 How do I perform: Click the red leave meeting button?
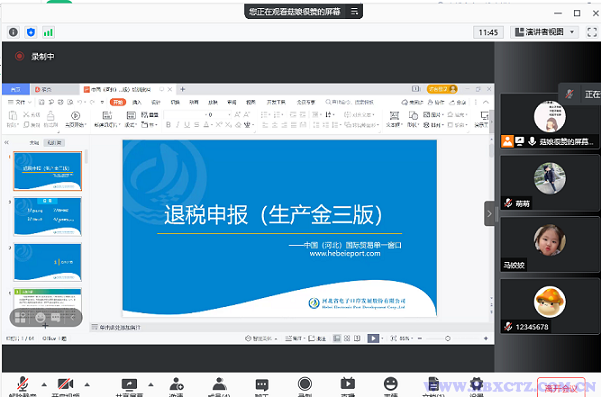point(561,388)
